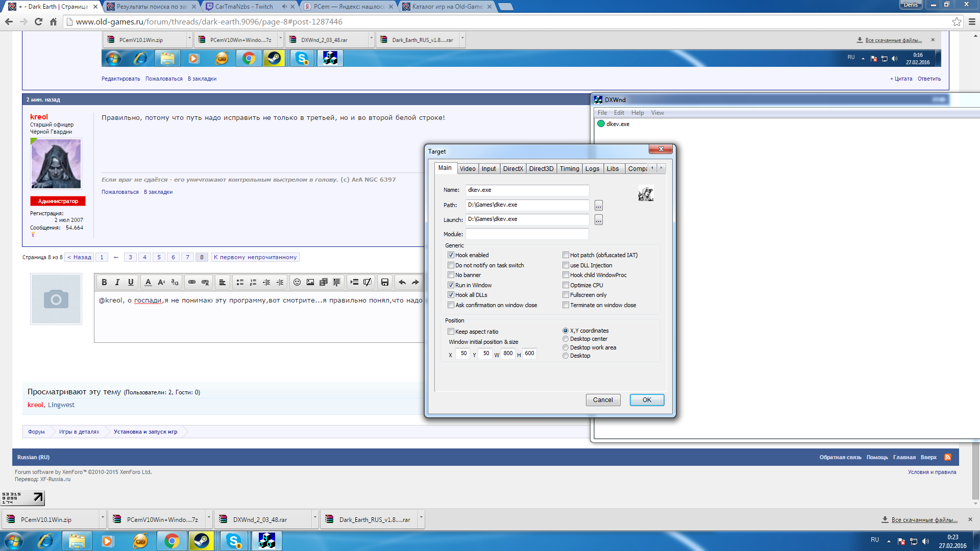The height and width of the screenshot is (551, 980).
Task: Enable the Keep aspect ratio checkbox
Action: pos(451,332)
